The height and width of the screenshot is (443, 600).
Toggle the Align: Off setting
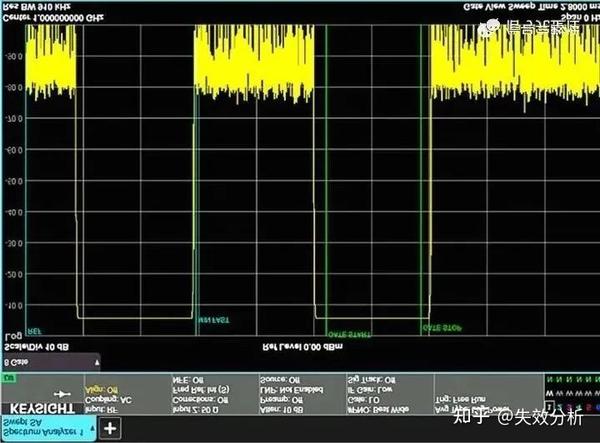point(101,390)
